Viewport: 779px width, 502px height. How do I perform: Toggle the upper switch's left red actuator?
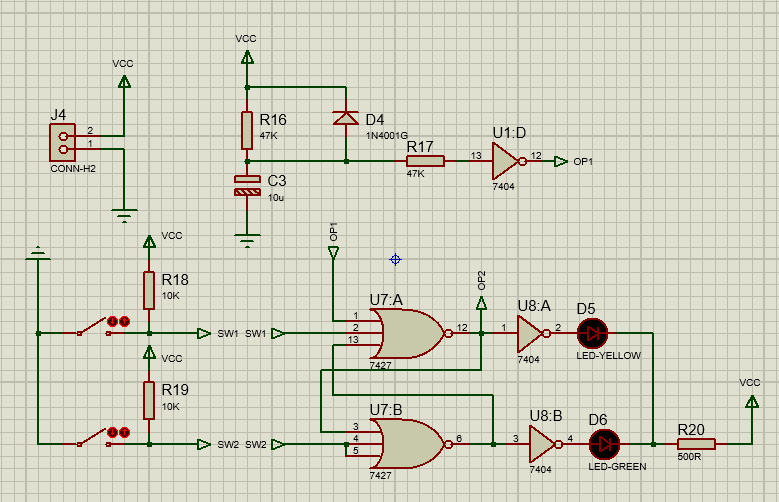click(x=113, y=322)
